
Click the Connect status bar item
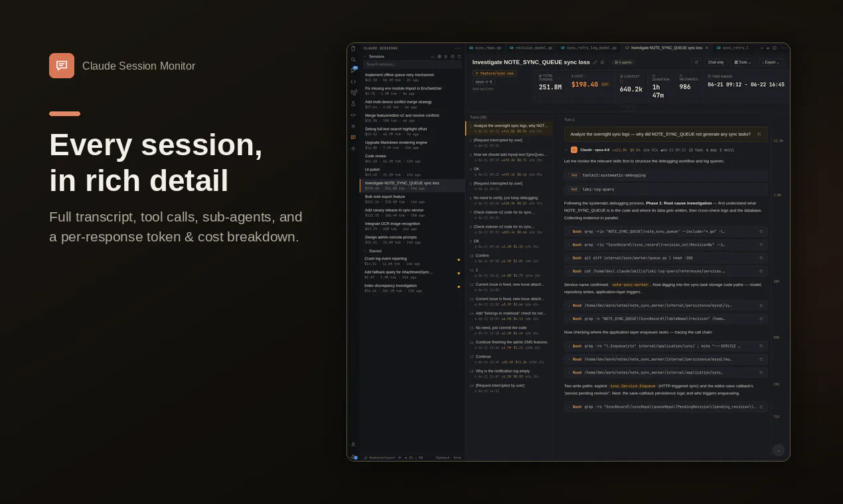click(443, 458)
